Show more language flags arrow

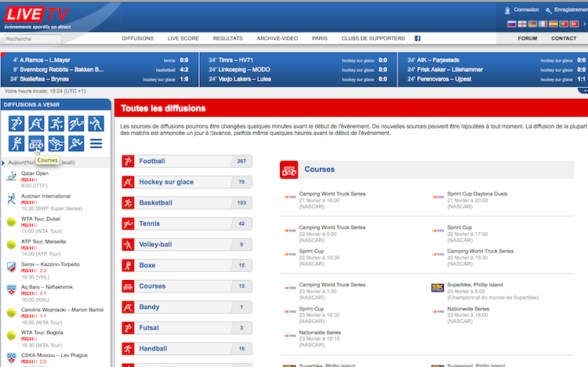(584, 24)
